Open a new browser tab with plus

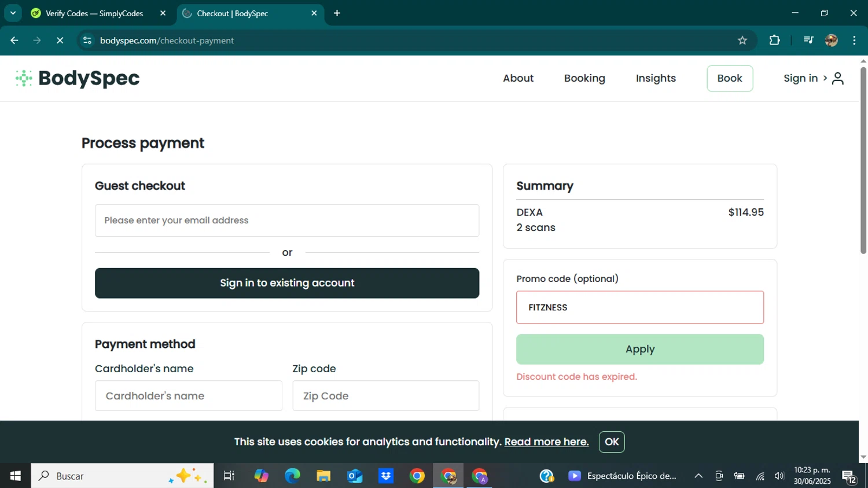[337, 13]
